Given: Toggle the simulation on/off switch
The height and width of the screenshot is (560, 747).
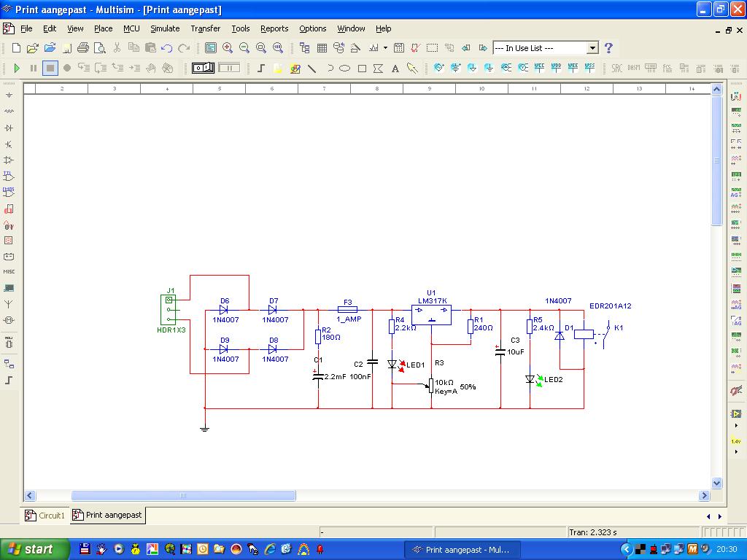Looking at the screenshot, I should 203,68.
